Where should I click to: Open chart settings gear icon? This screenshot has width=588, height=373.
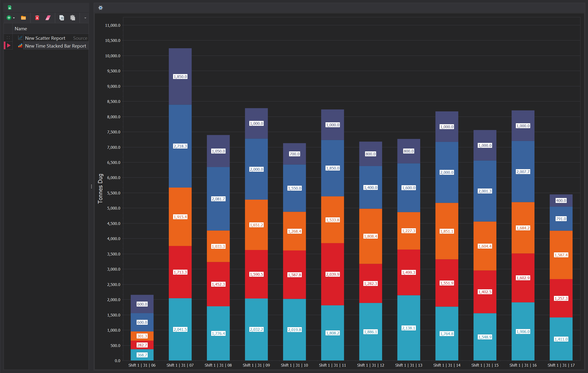(x=100, y=8)
